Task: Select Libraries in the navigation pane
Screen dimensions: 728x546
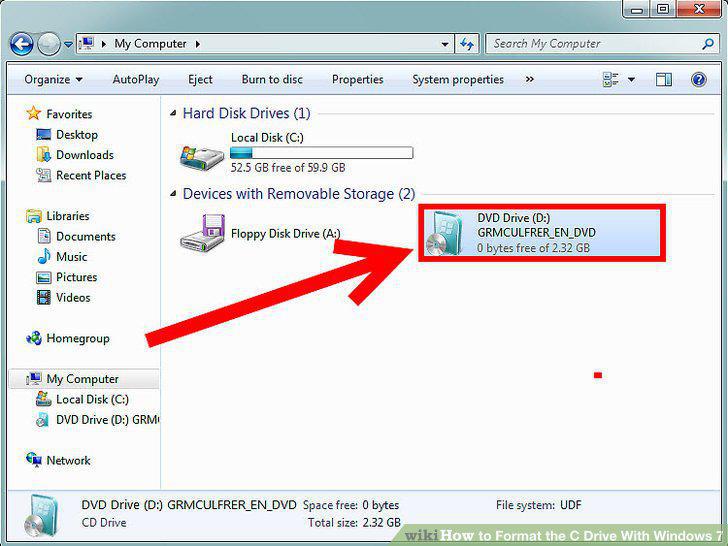Action: 68,216
